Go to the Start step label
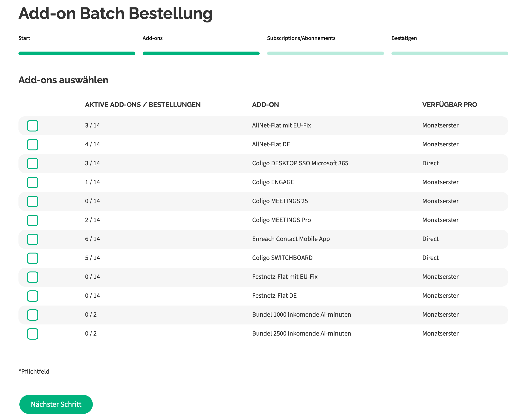This screenshot has height=420, width=515. [24, 38]
